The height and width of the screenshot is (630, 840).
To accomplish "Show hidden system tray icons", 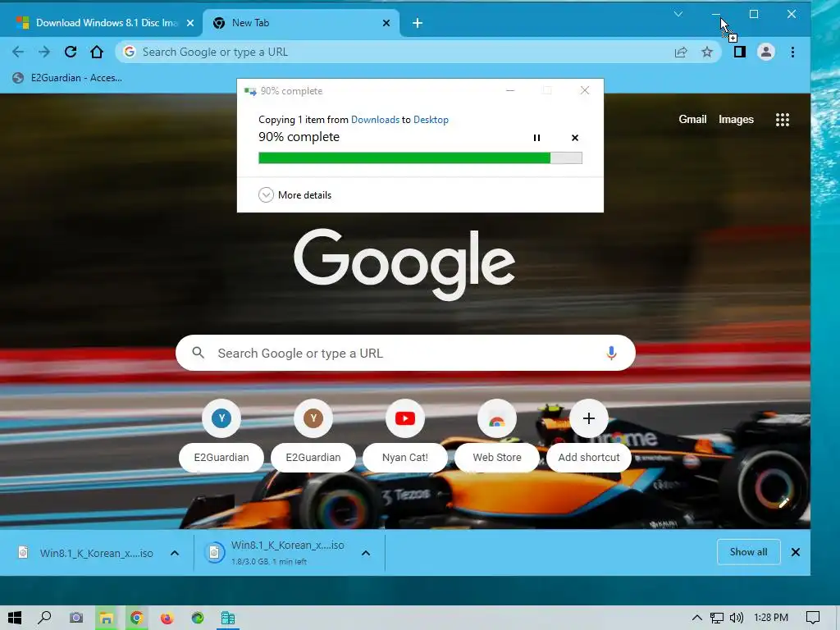I will pyautogui.click(x=697, y=618).
